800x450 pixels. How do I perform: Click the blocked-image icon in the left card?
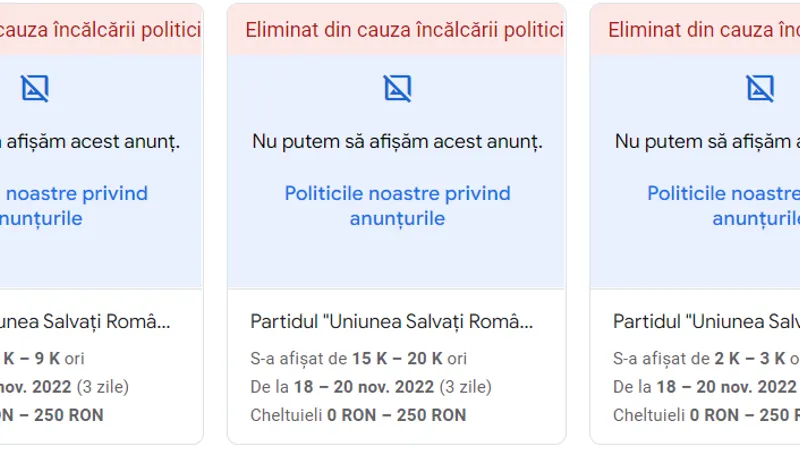[x=35, y=89]
